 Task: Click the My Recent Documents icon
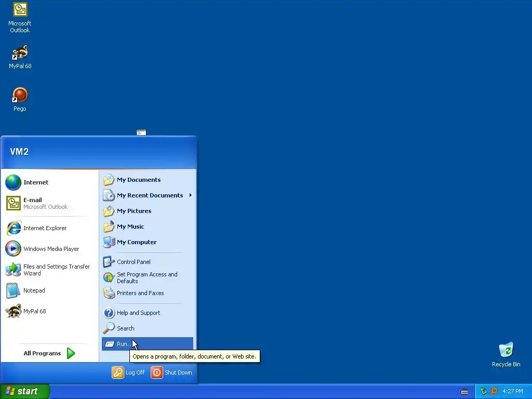point(109,195)
